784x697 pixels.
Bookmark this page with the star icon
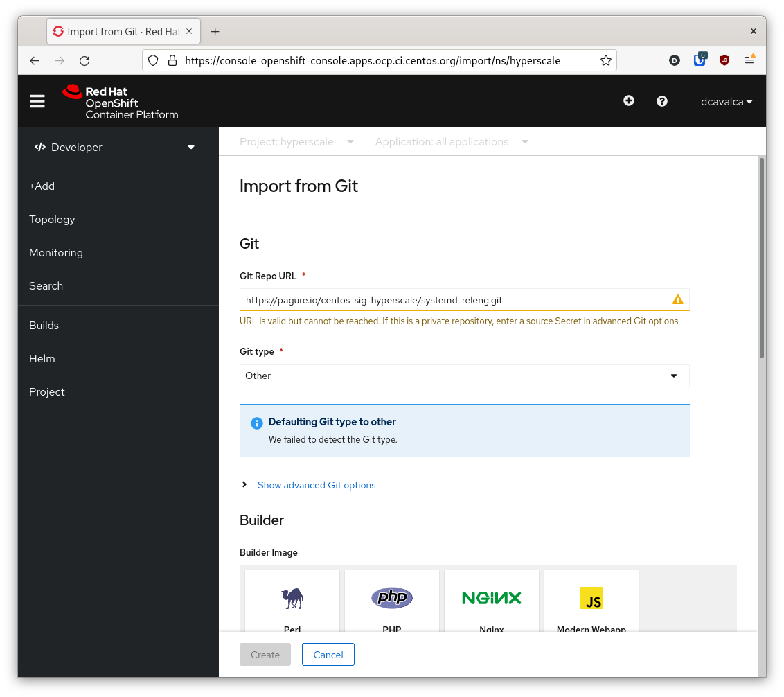[x=606, y=60]
